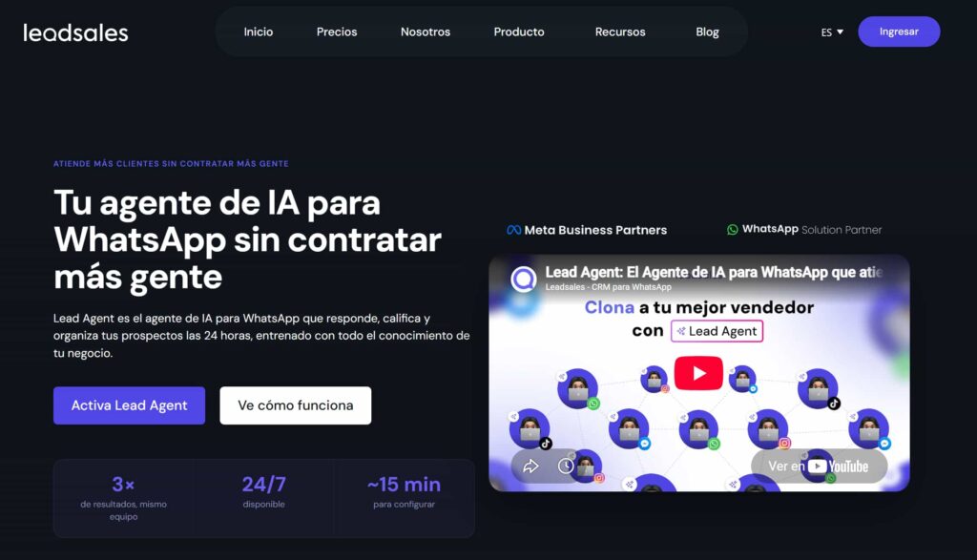Click the Ingresar button
The width and height of the screenshot is (977, 560).
(x=899, y=31)
